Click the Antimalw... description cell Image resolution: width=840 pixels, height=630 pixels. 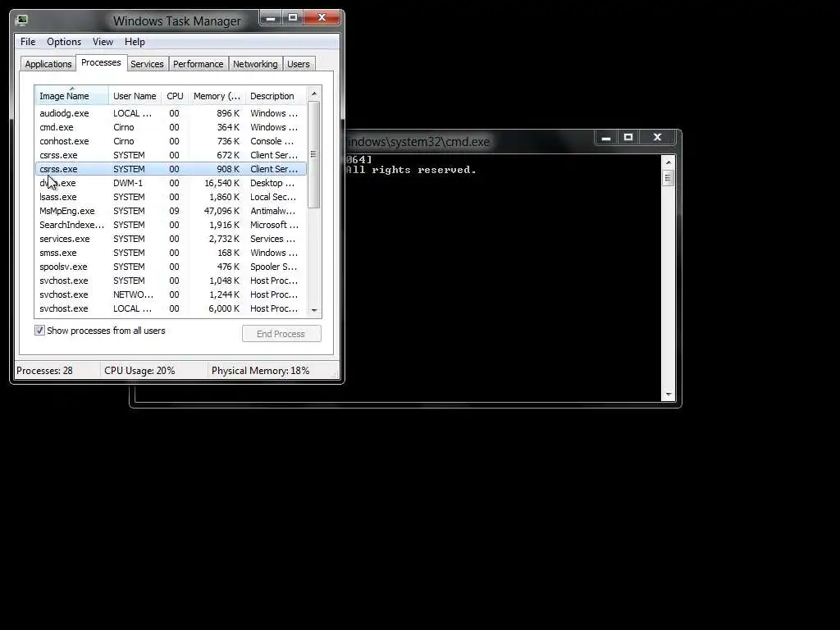point(272,211)
